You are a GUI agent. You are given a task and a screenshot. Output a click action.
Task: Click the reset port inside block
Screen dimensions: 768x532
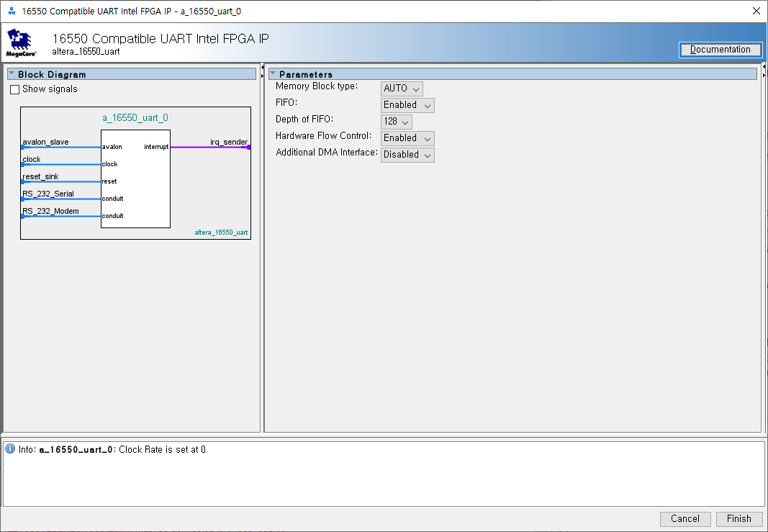click(x=109, y=181)
